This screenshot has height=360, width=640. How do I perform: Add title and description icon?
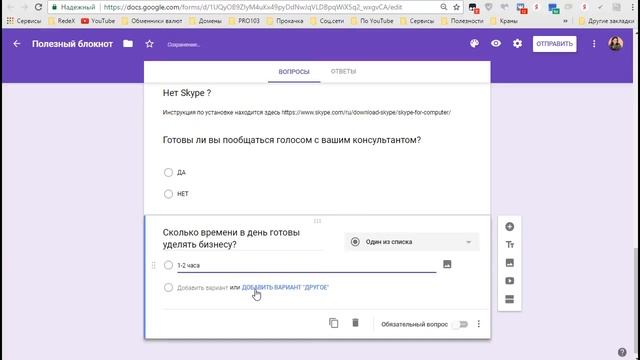(x=509, y=244)
